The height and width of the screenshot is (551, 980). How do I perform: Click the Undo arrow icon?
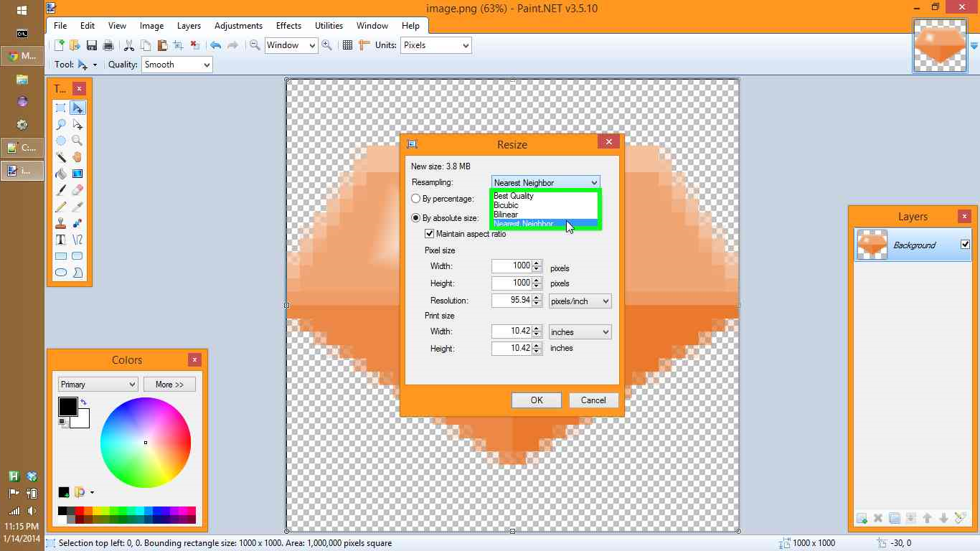(215, 45)
